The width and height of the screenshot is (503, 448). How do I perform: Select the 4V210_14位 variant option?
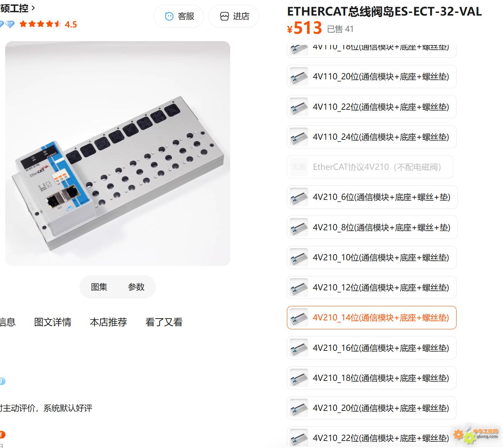(x=372, y=317)
